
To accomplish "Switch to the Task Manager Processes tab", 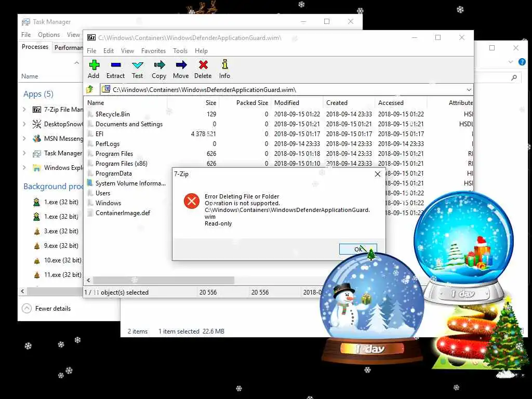I will click(x=35, y=47).
